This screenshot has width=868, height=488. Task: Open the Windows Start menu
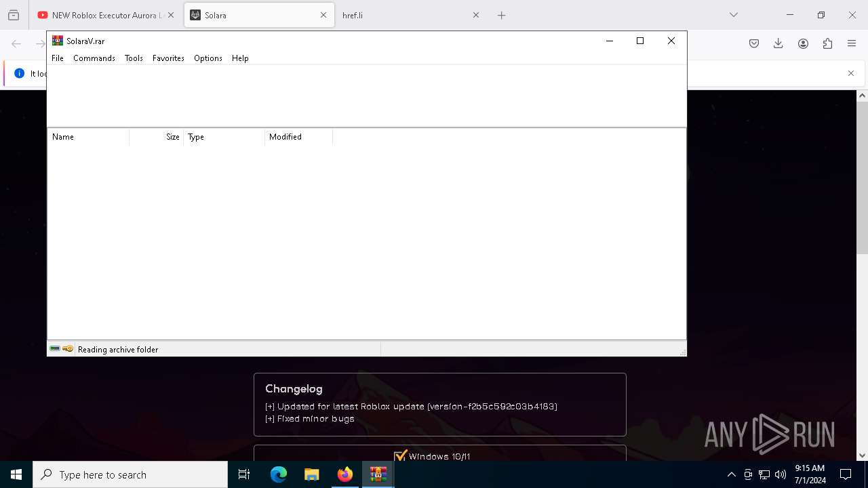pos(16,474)
